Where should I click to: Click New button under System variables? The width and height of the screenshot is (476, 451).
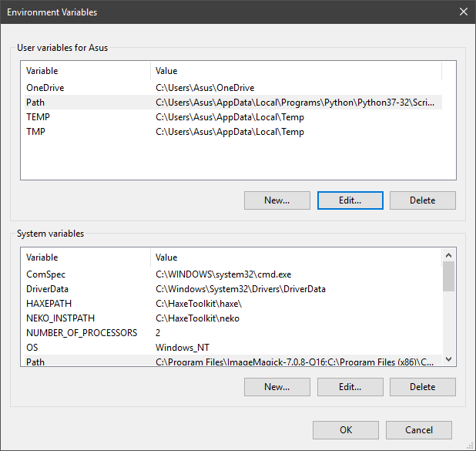[x=277, y=387]
